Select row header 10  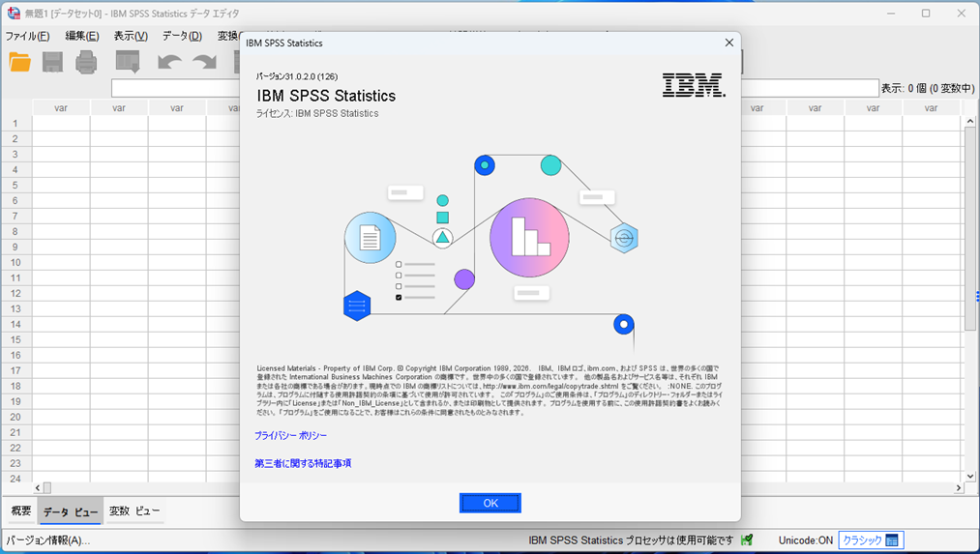[x=15, y=262]
